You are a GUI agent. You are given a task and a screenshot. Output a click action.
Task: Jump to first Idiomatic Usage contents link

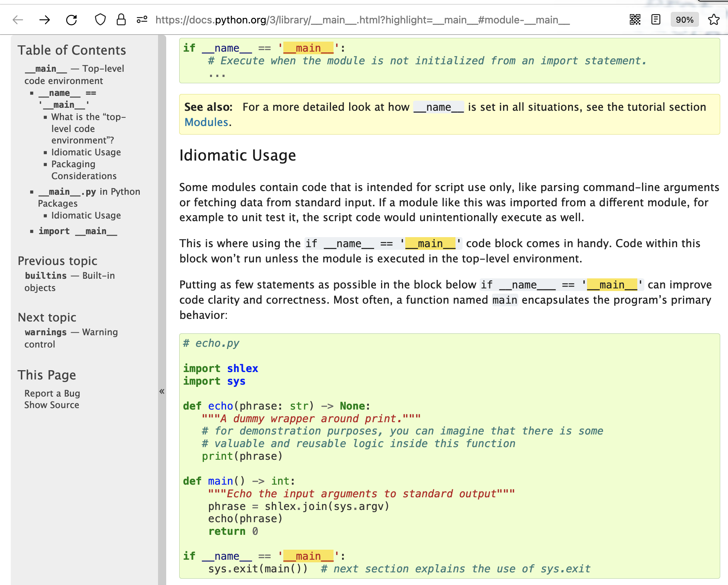(x=86, y=152)
